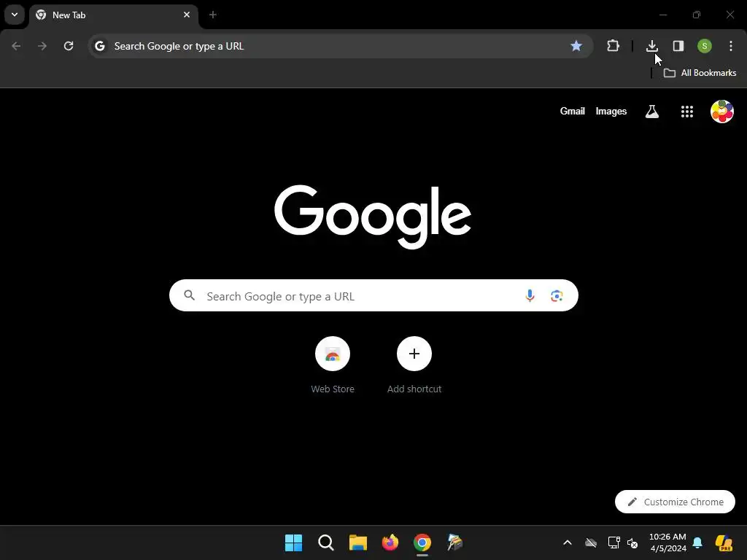Open the Extensions puzzle icon
This screenshot has width=747, height=560.
coord(613,46)
